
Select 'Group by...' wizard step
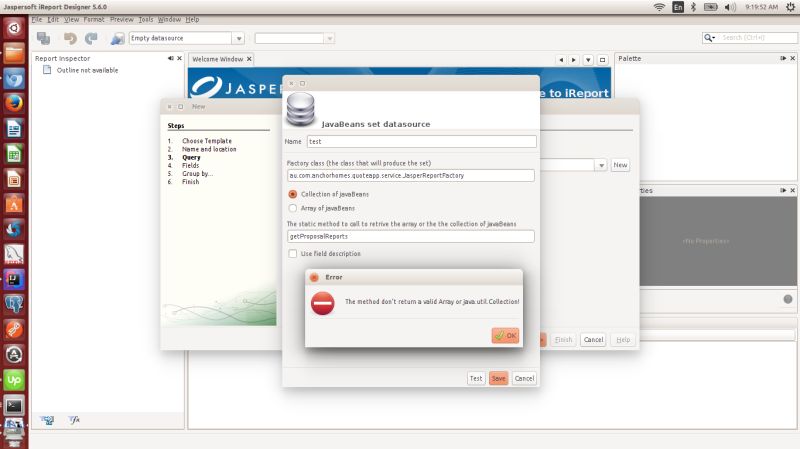(197, 173)
